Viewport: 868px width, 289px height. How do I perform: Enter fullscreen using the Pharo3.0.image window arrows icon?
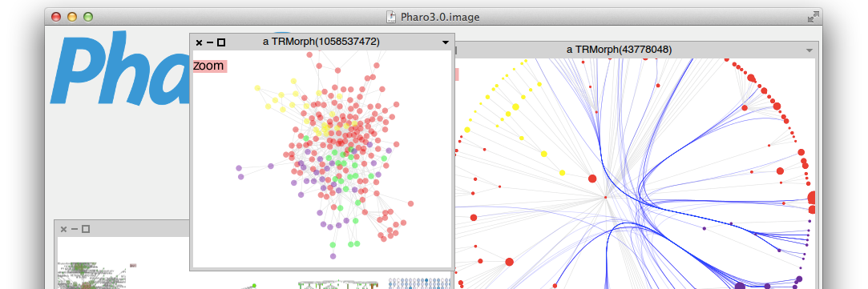coord(813,17)
